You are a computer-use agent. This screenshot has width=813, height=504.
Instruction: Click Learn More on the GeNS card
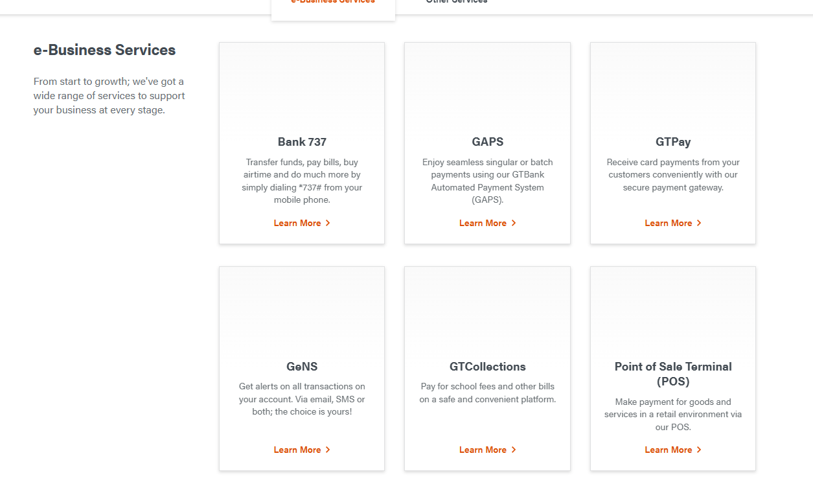pos(297,450)
